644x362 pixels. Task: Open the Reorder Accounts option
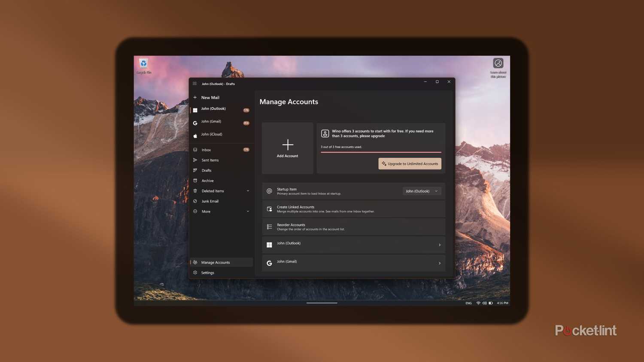pos(353,226)
